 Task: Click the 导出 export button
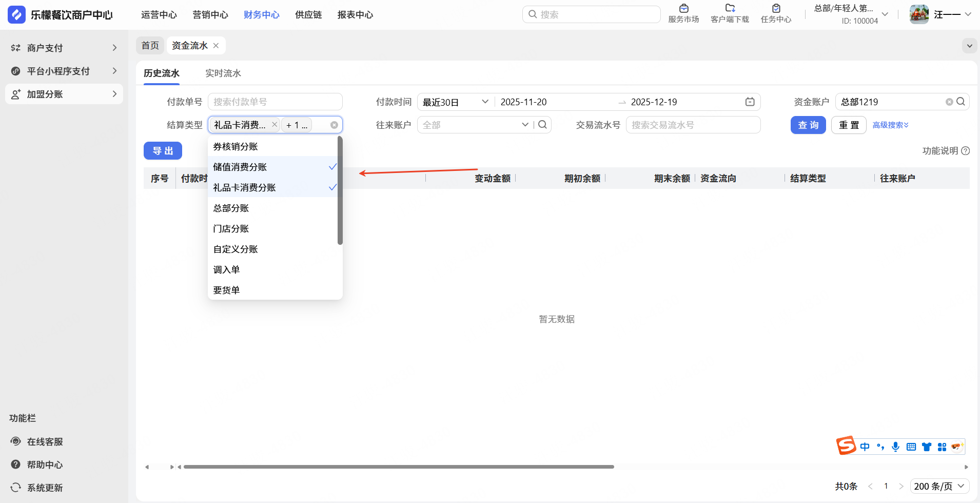pos(163,151)
